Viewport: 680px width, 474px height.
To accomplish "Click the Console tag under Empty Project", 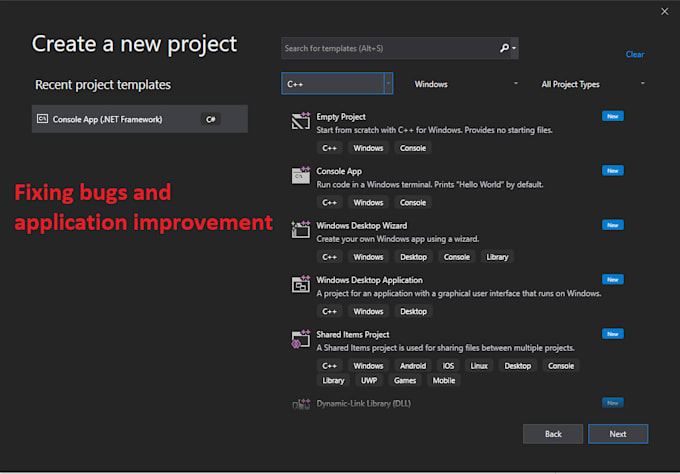I will click(413, 148).
